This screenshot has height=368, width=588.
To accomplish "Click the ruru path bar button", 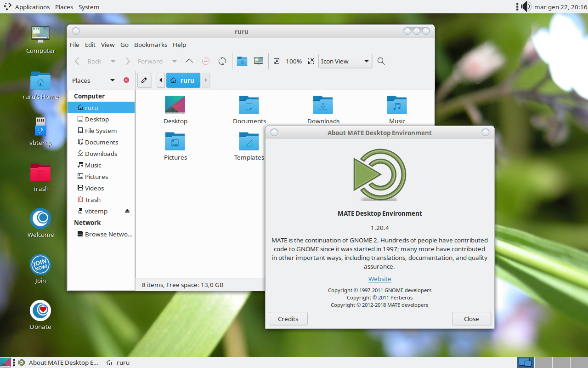I will pyautogui.click(x=183, y=80).
